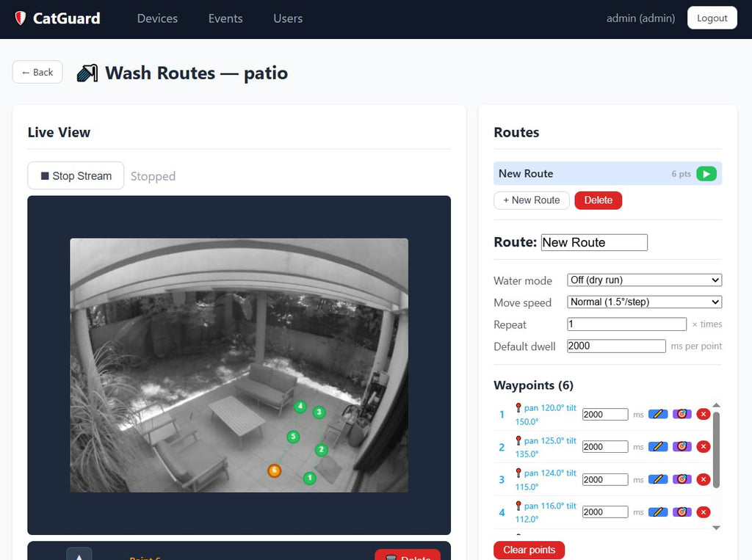This screenshot has height=560, width=752.
Task: Click waypoint 1 dwell ms field
Action: click(605, 414)
